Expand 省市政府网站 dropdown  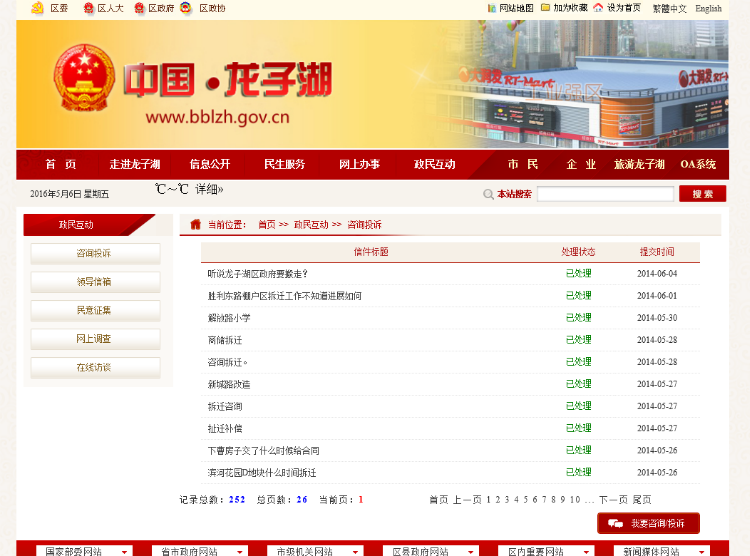(x=200, y=551)
